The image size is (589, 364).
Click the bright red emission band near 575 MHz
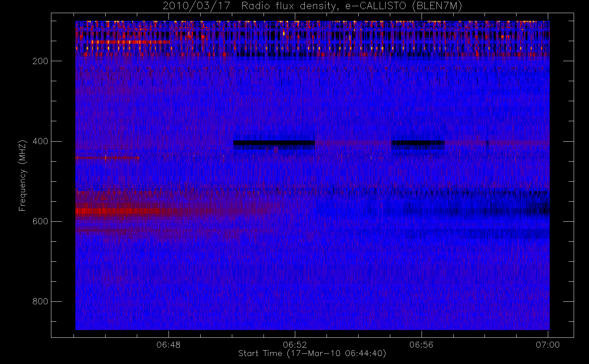click(120, 211)
